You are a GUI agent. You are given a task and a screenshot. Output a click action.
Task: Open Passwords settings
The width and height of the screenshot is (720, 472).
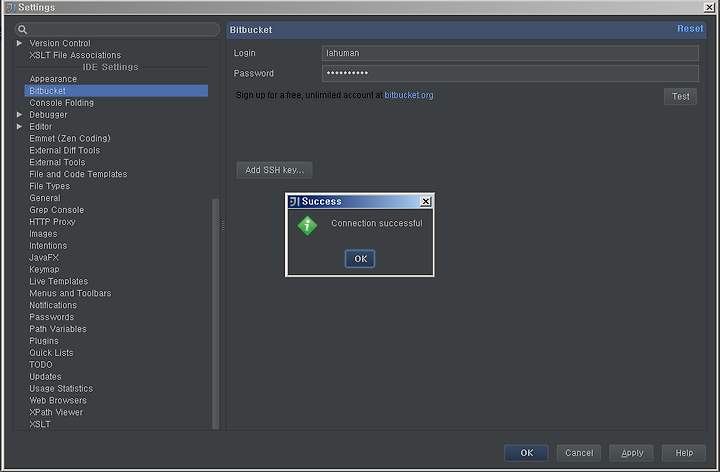click(x=52, y=317)
